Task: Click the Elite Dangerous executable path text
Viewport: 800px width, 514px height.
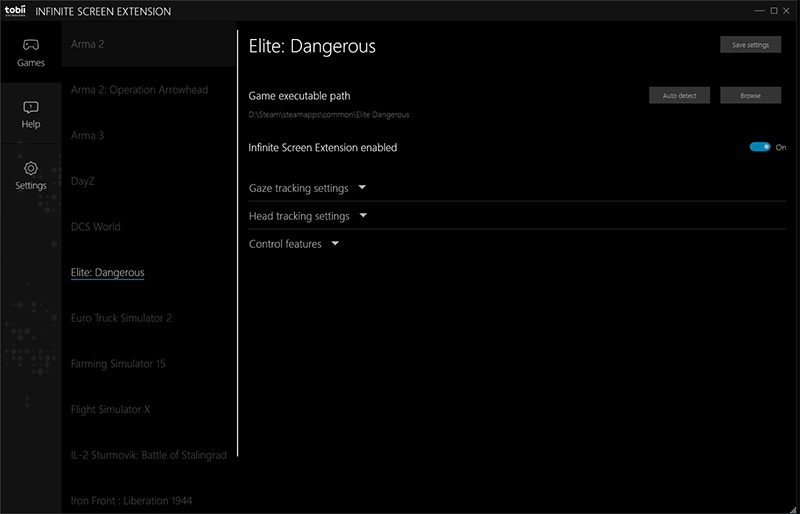Action: point(329,115)
